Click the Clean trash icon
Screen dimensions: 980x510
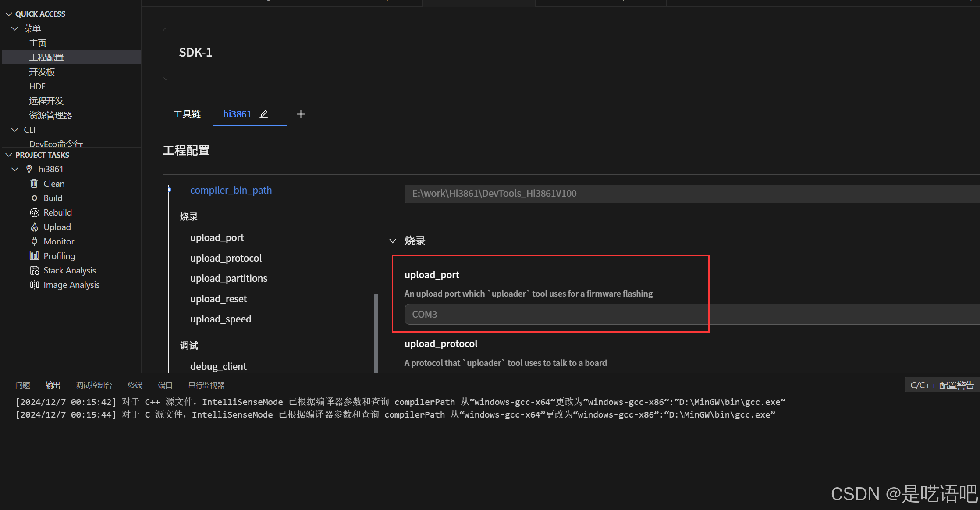click(34, 184)
